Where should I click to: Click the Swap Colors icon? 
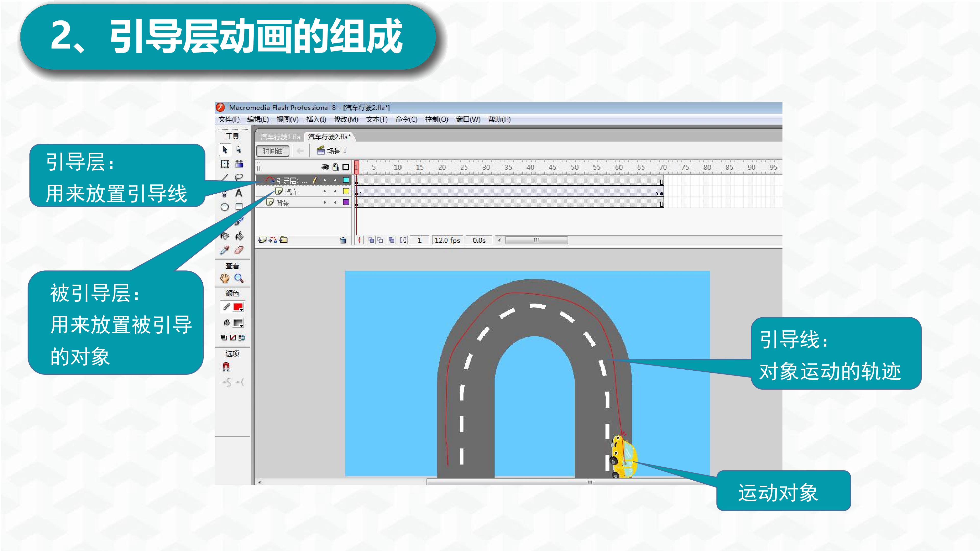[x=242, y=338]
